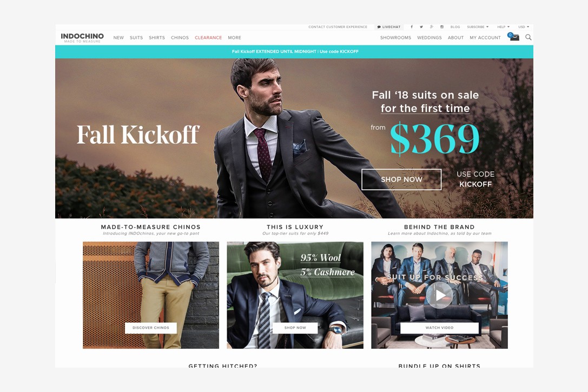Open the Instagram icon link

click(442, 27)
